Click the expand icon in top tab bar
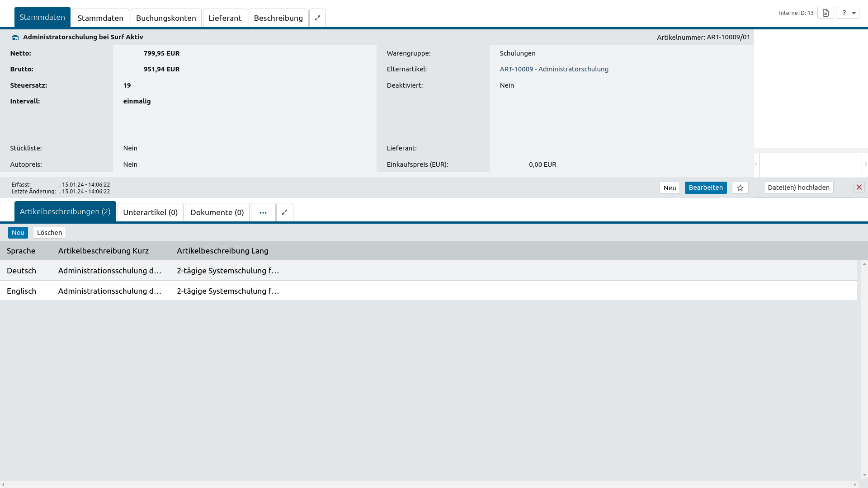 click(x=317, y=18)
